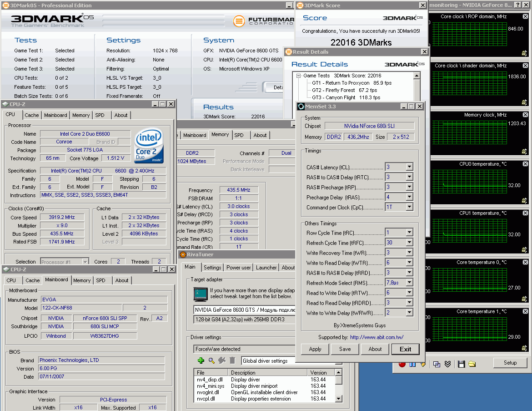Image resolution: width=532 pixels, height=411 pixels.
Task: Open Precharge Delay (tRAS) dropdown
Action: pyautogui.click(x=410, y=197)
